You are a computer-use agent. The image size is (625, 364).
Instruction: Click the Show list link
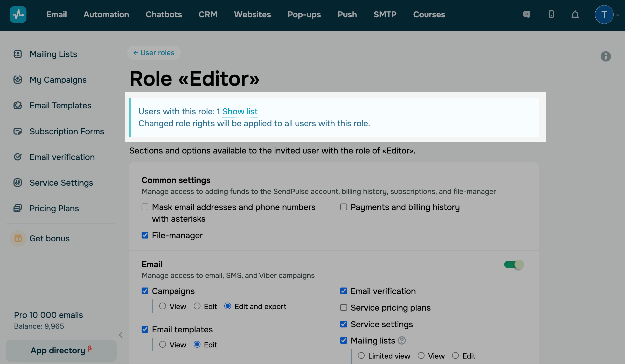coord(240,111)
